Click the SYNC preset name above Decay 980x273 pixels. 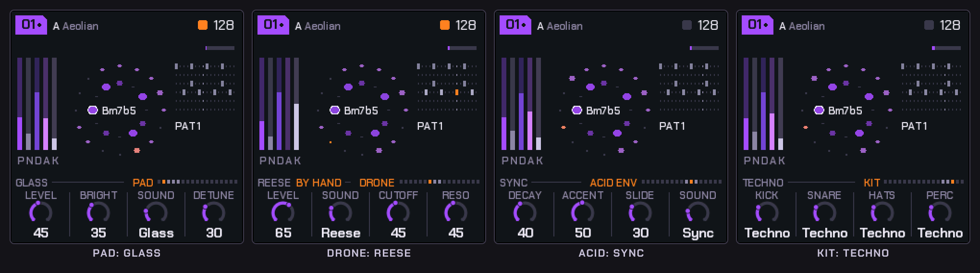[514, 183]
